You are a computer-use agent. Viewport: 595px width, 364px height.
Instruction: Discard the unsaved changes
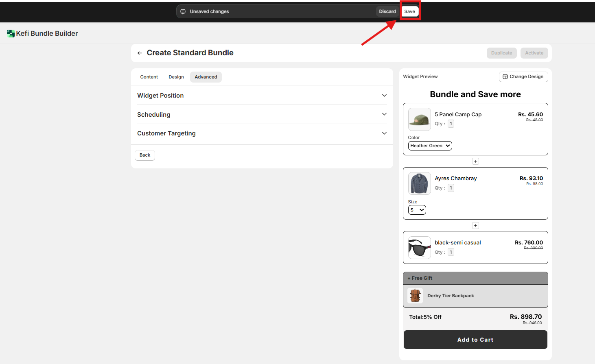tap(387, 11)
